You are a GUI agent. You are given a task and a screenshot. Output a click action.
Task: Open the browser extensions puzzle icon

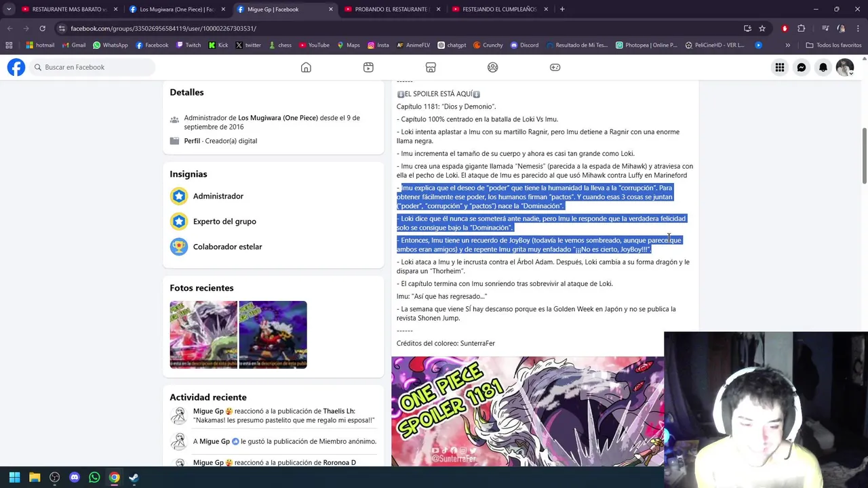802,28
